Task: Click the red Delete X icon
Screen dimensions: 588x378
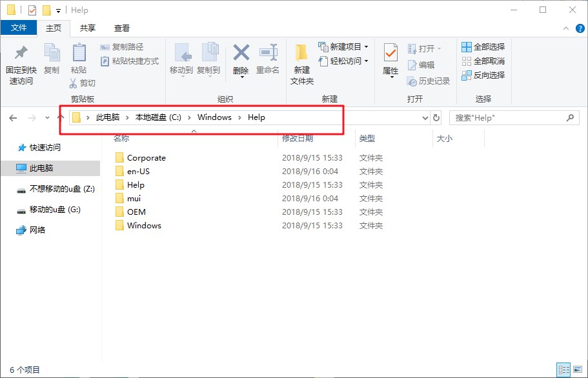Action: point(241,54)
